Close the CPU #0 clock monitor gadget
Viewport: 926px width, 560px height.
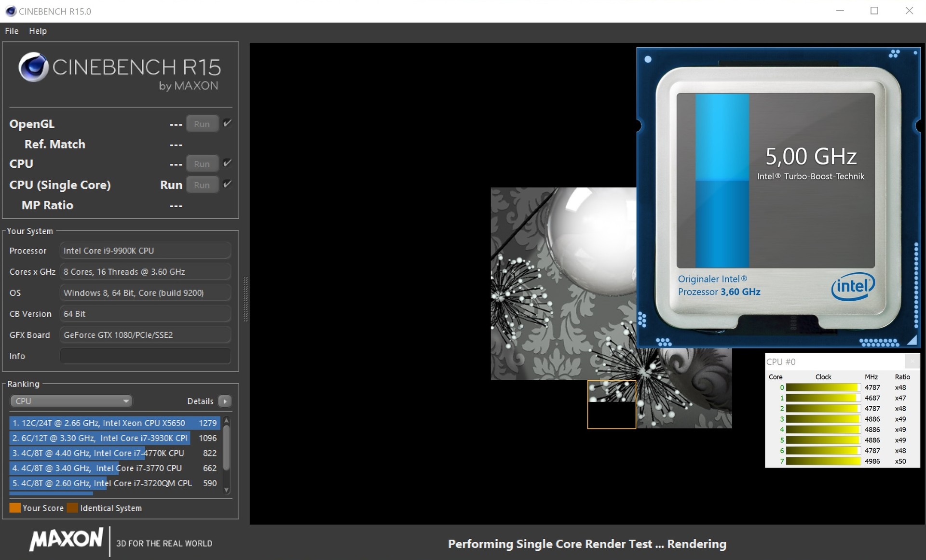pyautogui.click(x=912, y=361)
